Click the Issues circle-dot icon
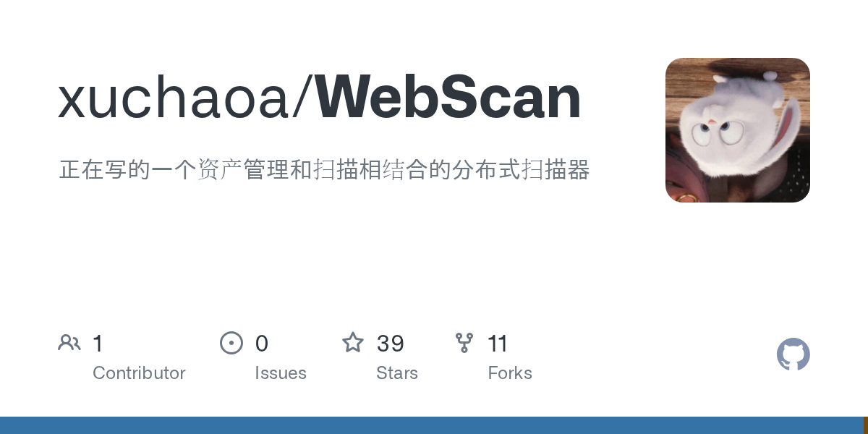Image resolution: width=868 pixels, height=434 pixels. click(231, 343)
